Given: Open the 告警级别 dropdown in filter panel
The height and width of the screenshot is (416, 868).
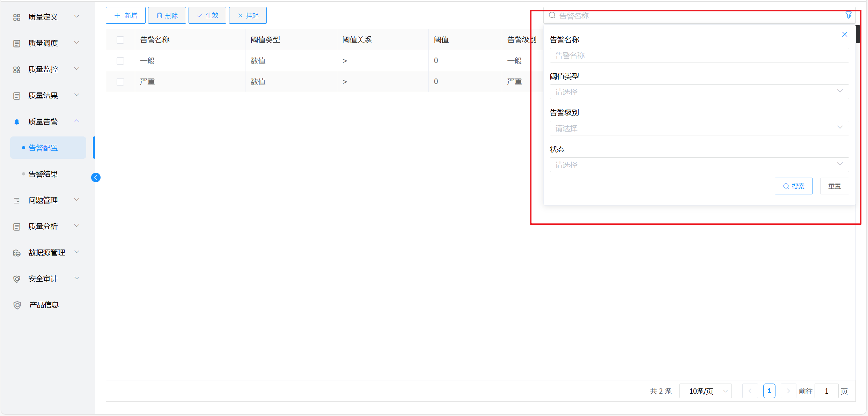Looking at the screenshot, I should (x=699, y=128).
